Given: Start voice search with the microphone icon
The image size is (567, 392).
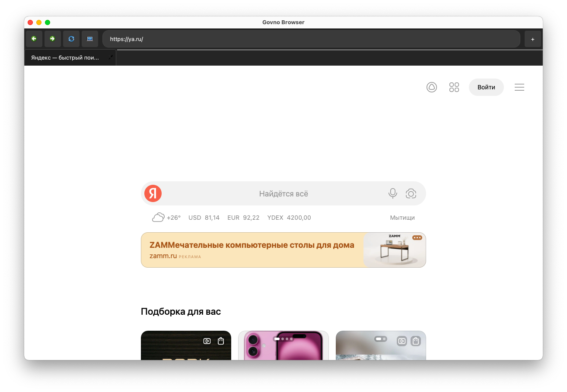Looking at the screenshot, I should coord(393,193).
